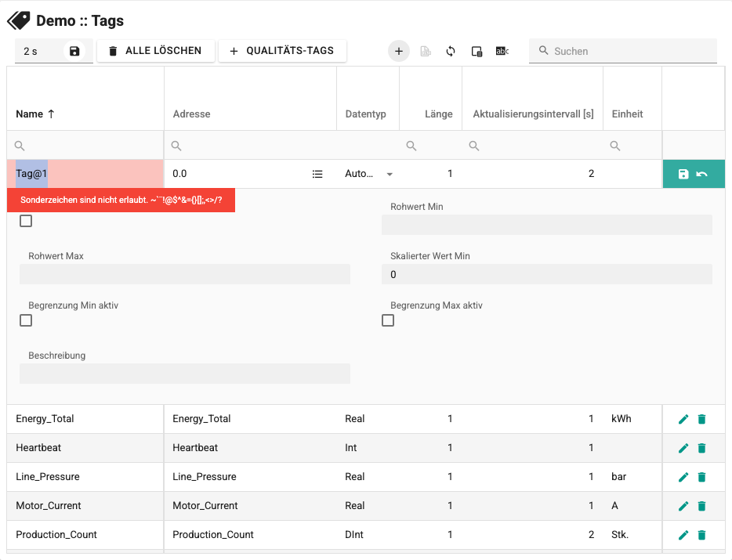Click the Beschreibung input field
This screenshot has width=732, height=560.
[185, 374]
